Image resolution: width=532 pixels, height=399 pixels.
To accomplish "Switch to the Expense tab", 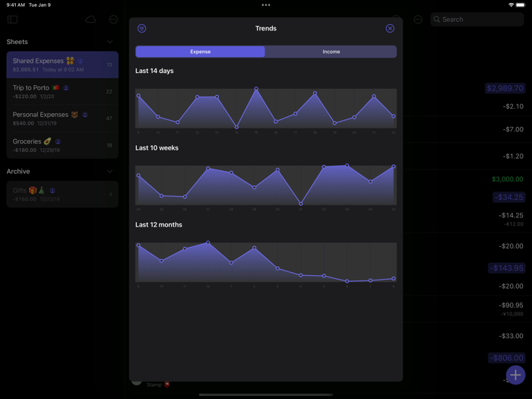I will [200, 52].
